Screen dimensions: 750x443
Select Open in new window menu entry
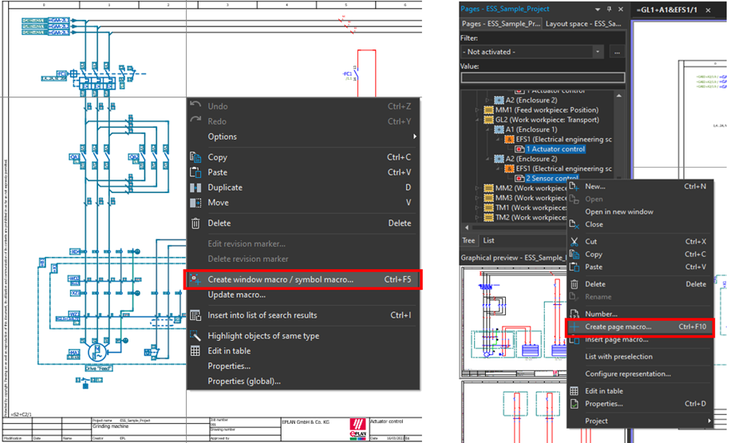[x=619, y=211]
